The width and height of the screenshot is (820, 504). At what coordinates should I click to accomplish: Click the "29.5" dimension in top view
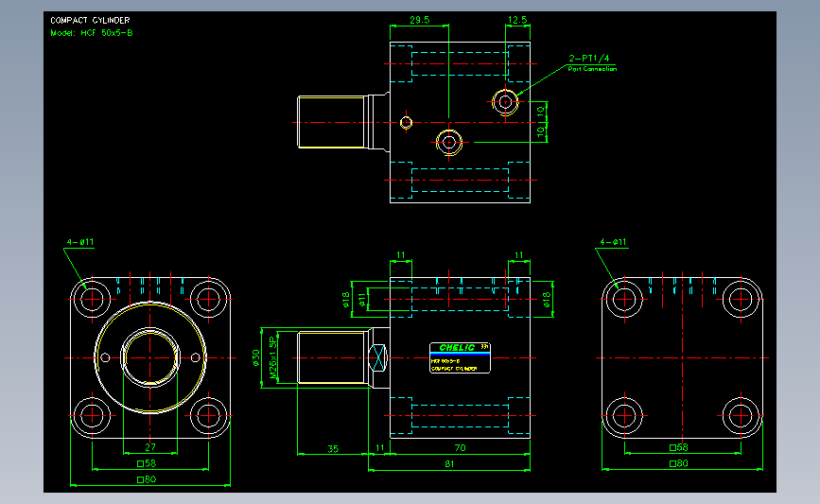[x=419, y=20]
